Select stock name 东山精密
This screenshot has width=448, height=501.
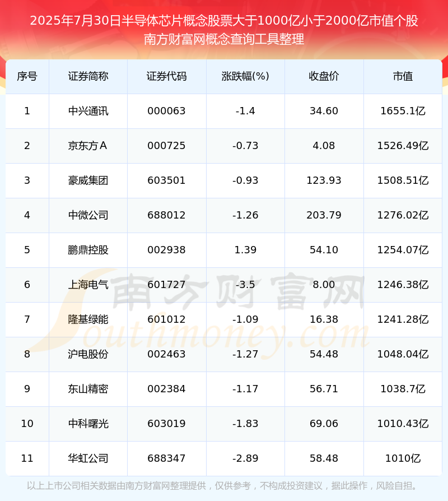pos(88,389)
